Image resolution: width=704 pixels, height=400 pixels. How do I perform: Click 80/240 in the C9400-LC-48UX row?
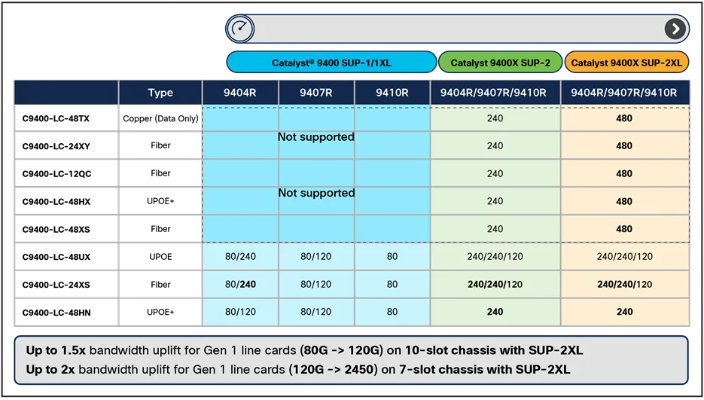pos(240,257)
